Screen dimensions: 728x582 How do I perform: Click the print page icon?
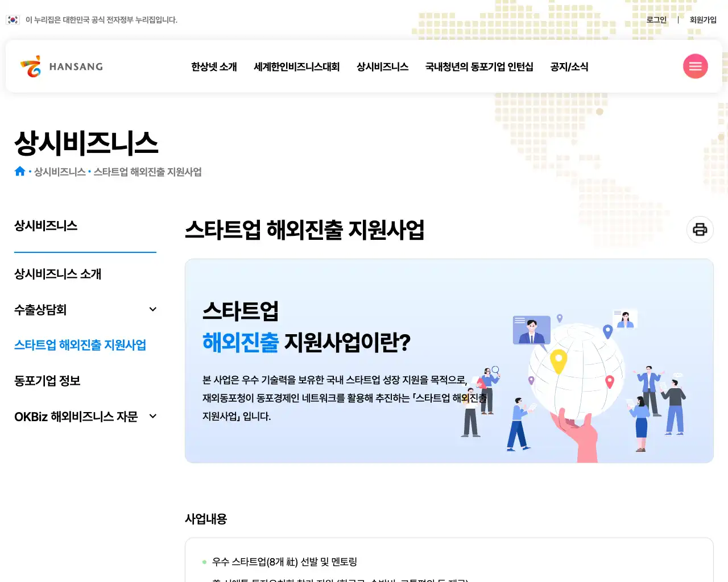(x=700, y=230)
